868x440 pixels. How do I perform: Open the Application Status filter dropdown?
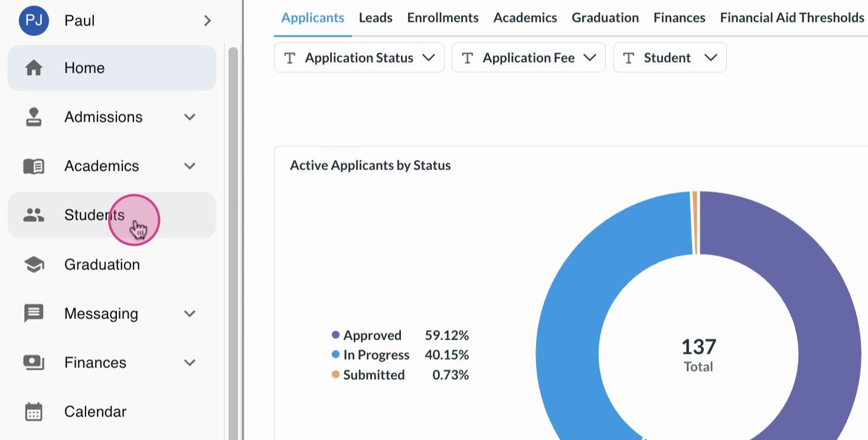click(359, 58)
